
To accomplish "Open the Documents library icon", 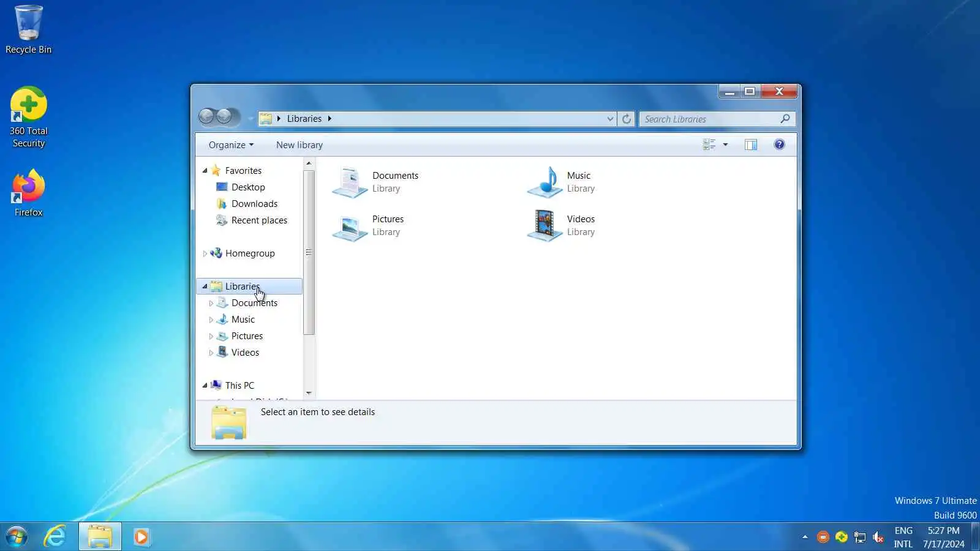I will (x=350, y=182).
